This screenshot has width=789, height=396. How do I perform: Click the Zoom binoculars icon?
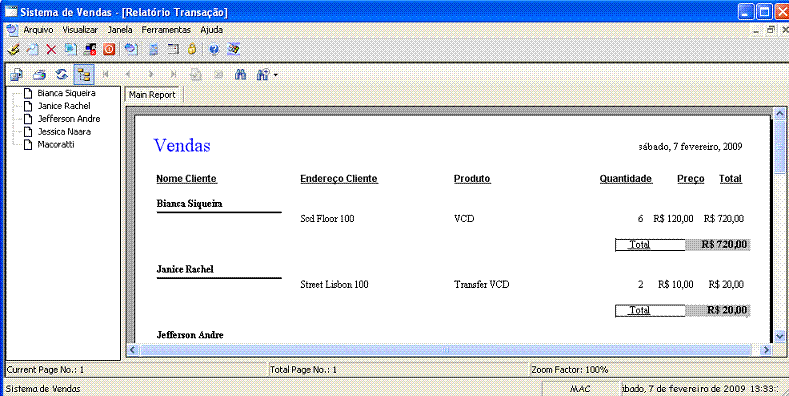pos(263,75)
